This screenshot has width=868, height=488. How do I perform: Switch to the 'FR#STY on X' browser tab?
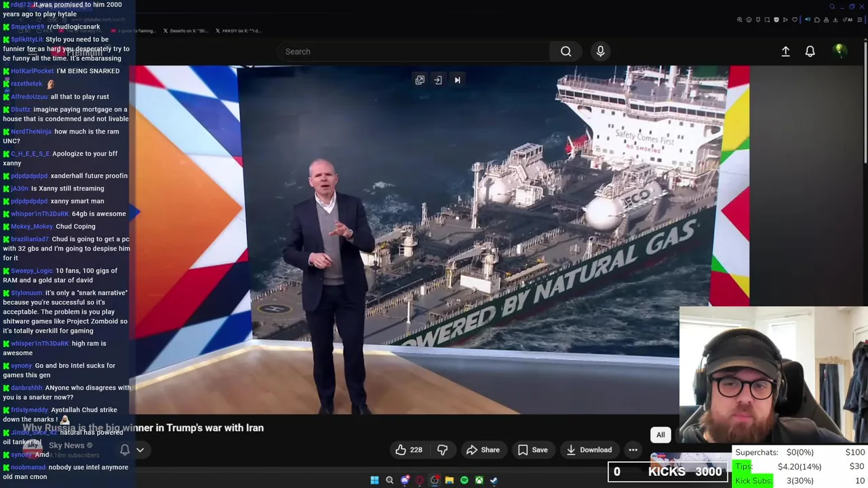click(x=237, y=30)
